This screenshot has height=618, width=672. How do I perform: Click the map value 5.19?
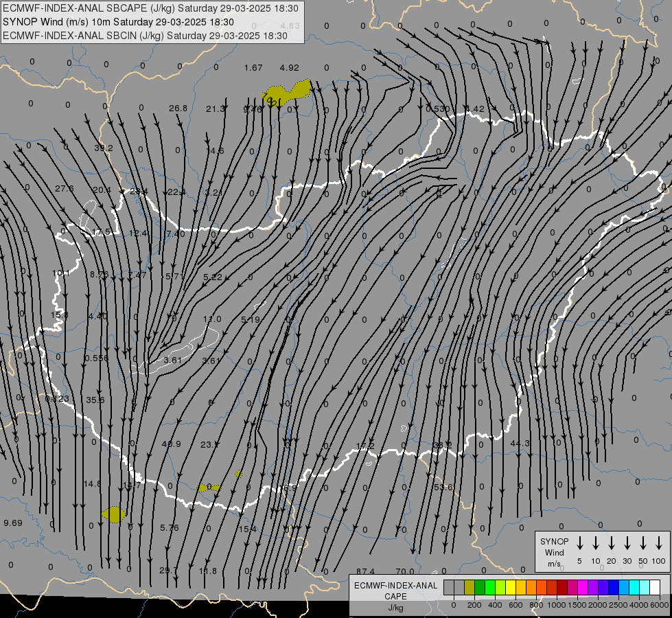tap(251, 319)
